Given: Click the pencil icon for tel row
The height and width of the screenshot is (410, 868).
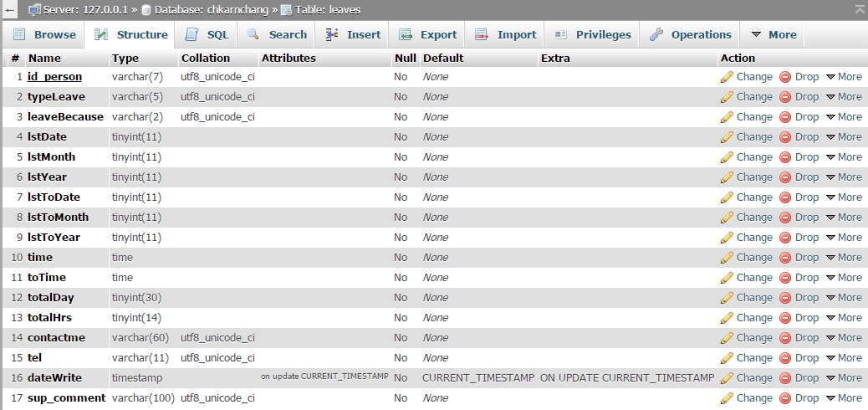Looking at the screenshot, I should point(727,358).
